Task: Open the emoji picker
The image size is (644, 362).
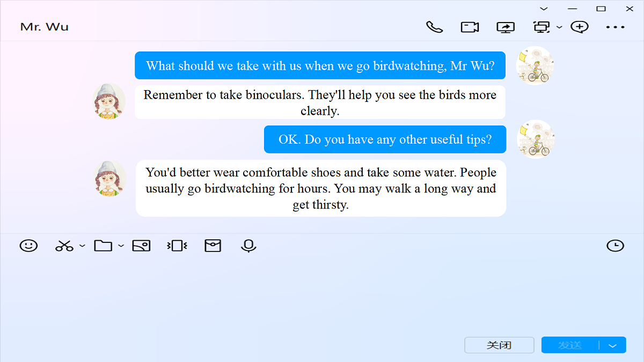Action: (28, 246)
